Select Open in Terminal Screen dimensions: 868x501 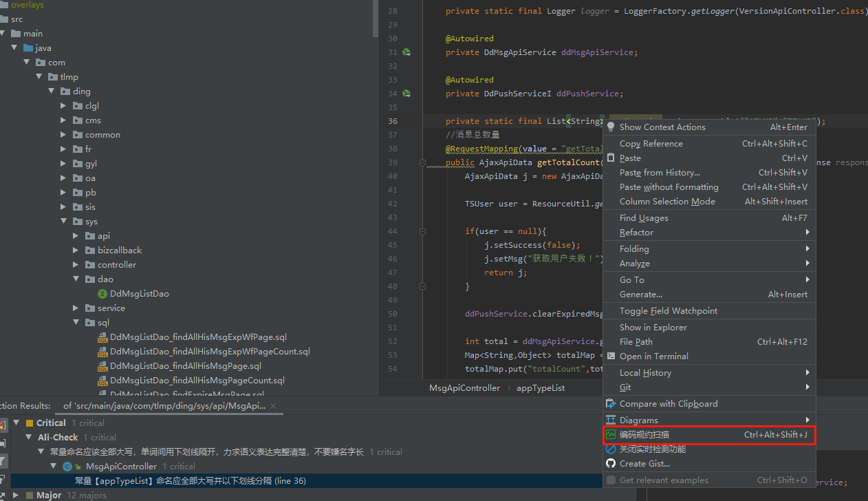[x=709, y=356]
